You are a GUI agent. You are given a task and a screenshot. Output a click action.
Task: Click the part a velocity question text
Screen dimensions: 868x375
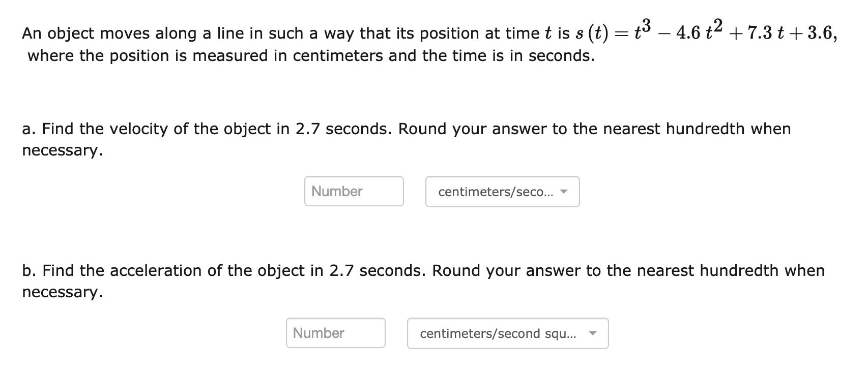coord(406,140)
